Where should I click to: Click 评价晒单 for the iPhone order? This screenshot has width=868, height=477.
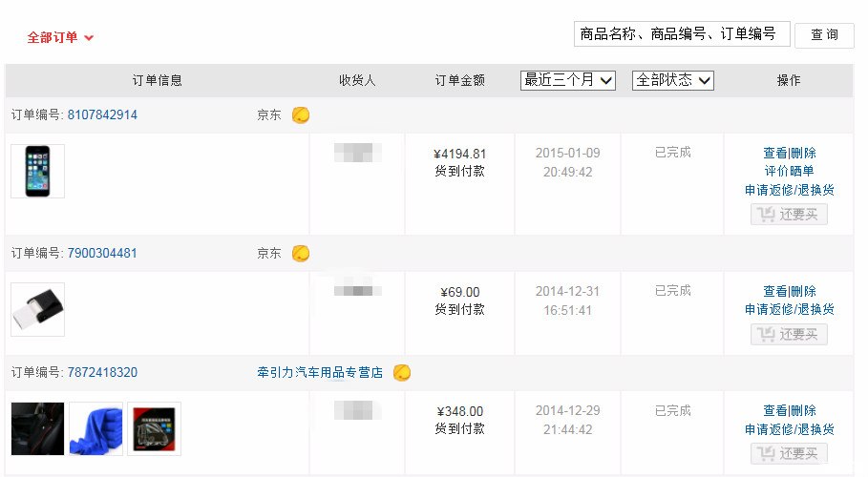pyautogui.click(x=789, y=172)
